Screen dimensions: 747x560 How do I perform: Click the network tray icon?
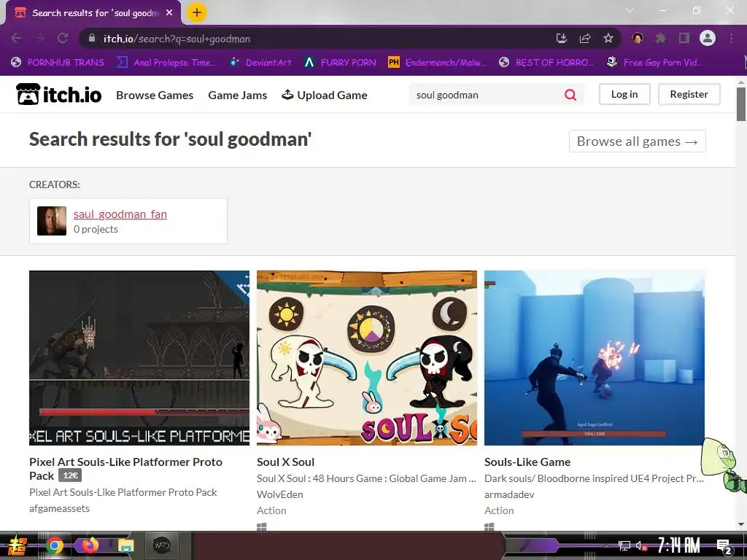point(624,545)
